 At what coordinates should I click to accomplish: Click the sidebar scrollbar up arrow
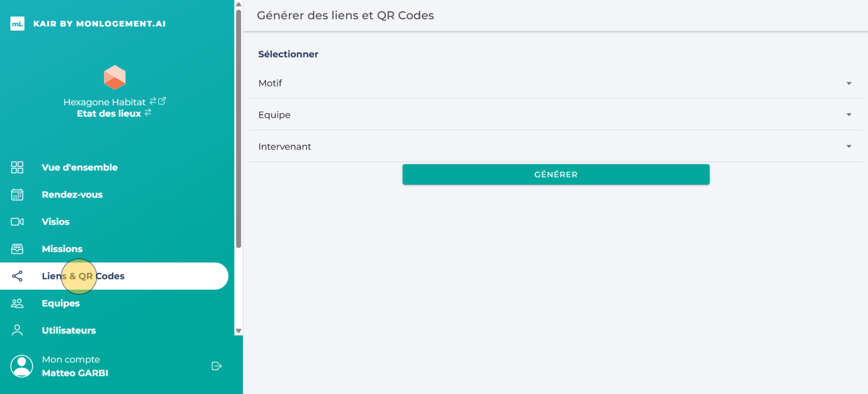coord(239,4)
